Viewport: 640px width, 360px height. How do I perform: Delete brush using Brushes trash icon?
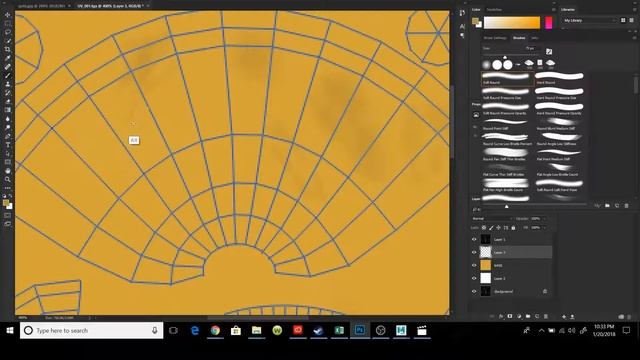point(627,206)
